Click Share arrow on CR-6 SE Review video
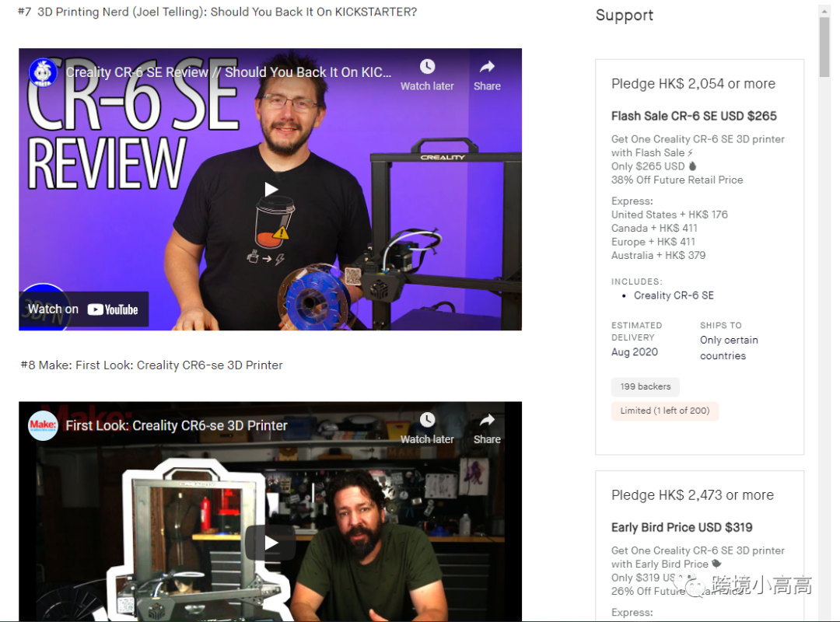The image size is (840, 622). point(487,66)
